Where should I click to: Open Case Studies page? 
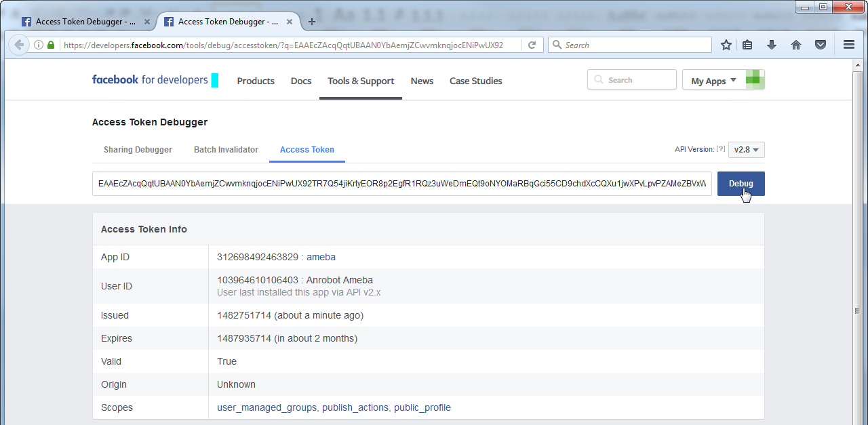[x=476, y=81]
